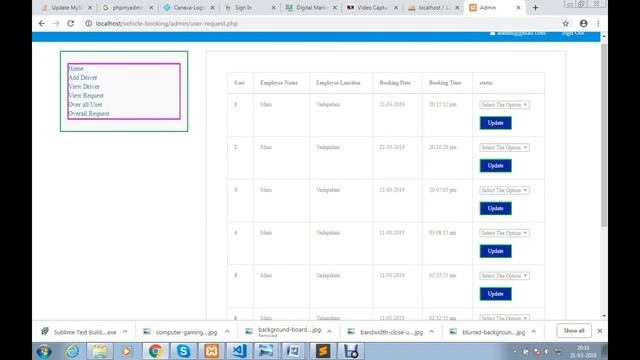Switch to the phpmyadmin tab
Screen dimensions: 640x360
(127, 8)
